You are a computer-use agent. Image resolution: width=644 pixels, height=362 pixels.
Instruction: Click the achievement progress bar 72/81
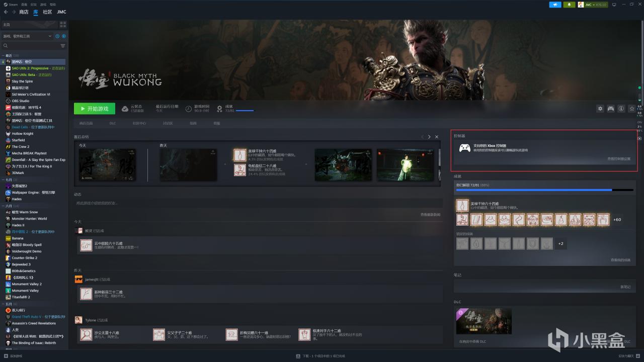pyautogui.click(x=544, y=190)
